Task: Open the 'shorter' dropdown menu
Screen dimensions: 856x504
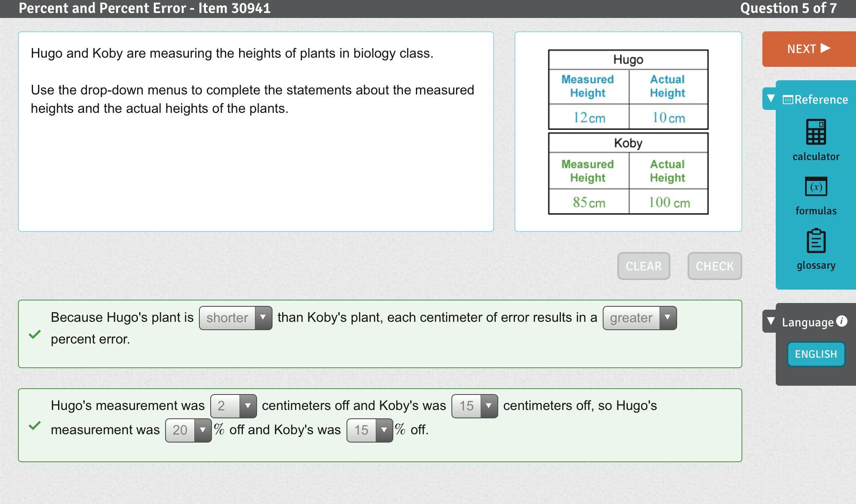Action: (x=235, y=318)
